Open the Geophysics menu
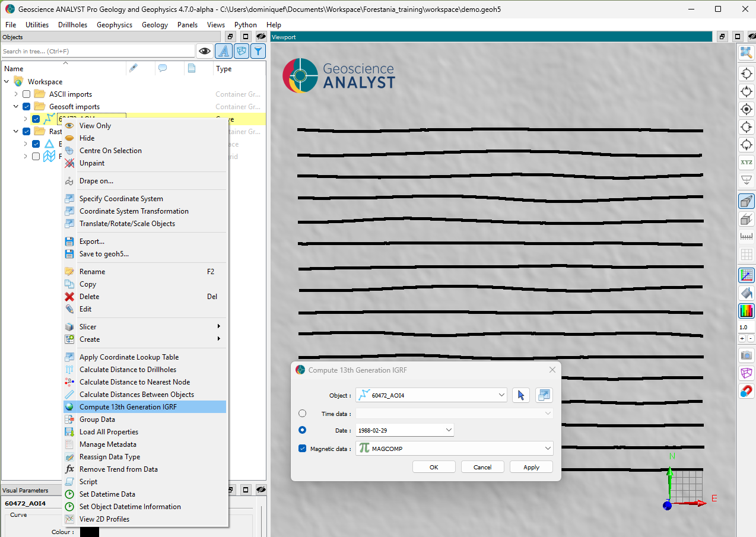Image resolution: width=756 pixels, height=537 pixels. pos(115,25)
